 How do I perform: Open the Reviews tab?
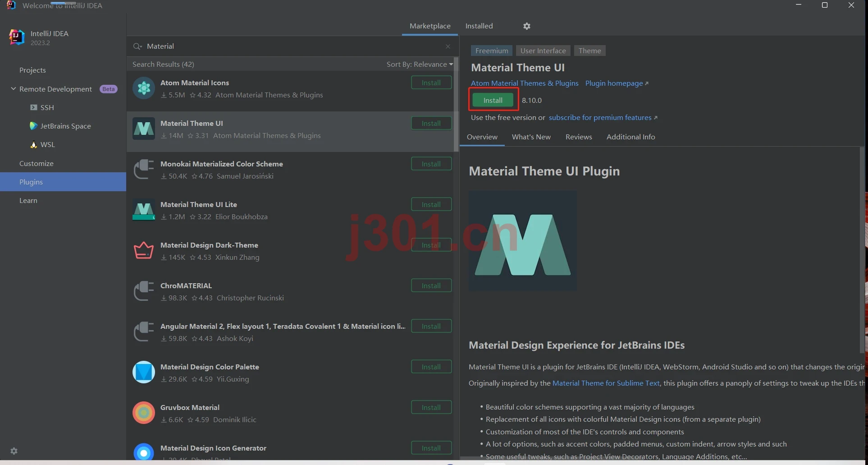click(579, 137)
